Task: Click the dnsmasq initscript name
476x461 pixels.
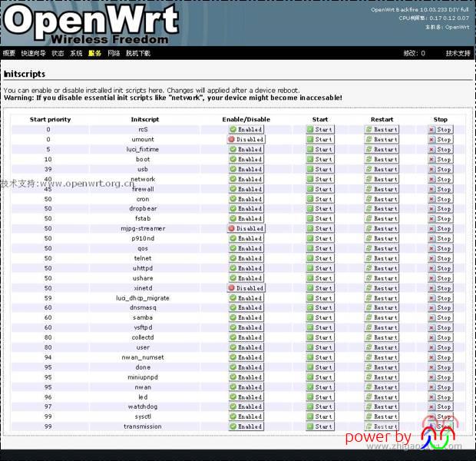Action: point(143,307)
